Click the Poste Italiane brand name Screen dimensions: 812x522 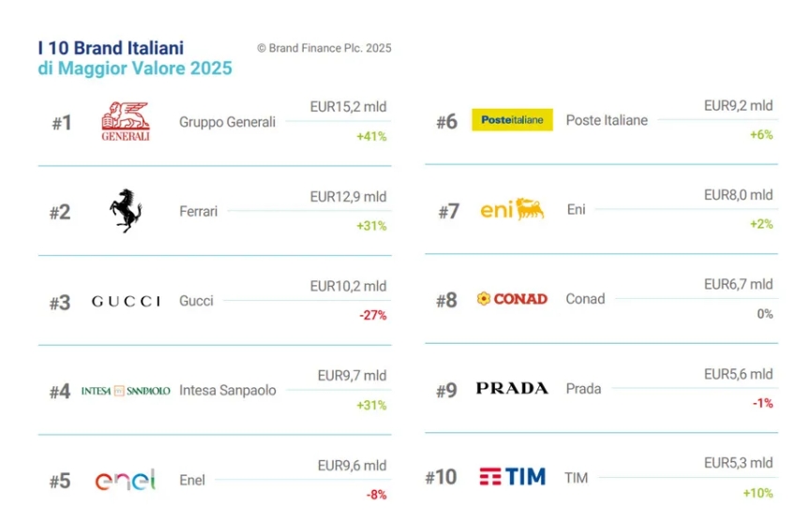pos(607,120)
